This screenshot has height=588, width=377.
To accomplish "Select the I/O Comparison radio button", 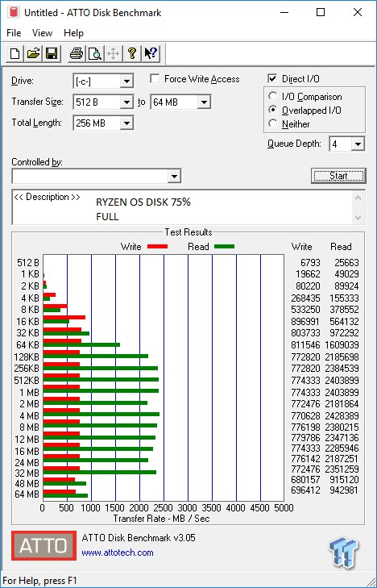I will coord(273,96).
